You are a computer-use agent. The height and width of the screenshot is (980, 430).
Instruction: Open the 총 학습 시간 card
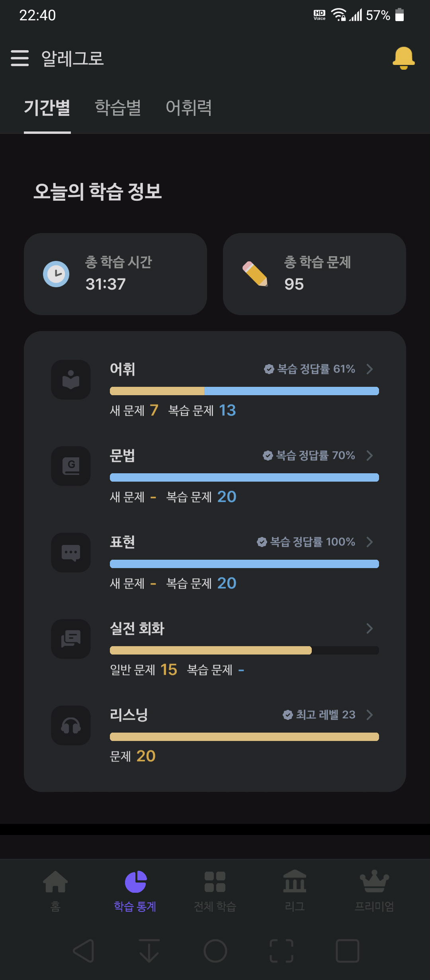click(x=115, y=274)
